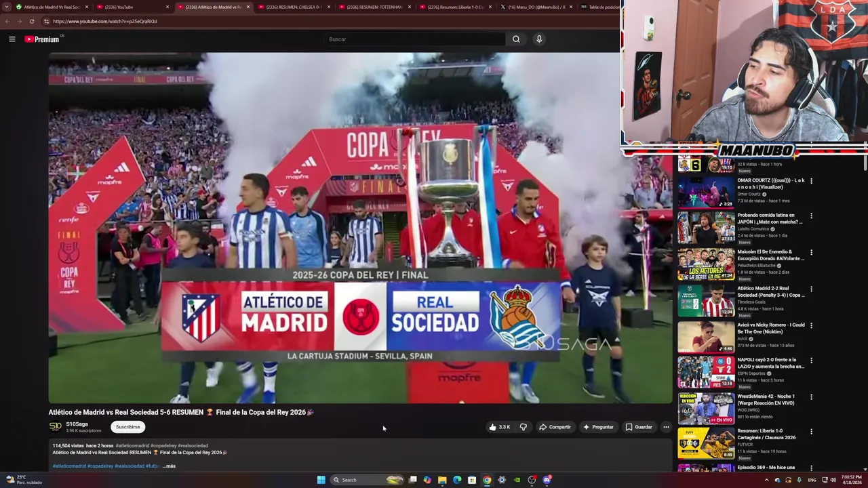This screenshot has height=488, width=868.
Task: Close the RESUMEN: CHELSEA tab
Action: 329,7
